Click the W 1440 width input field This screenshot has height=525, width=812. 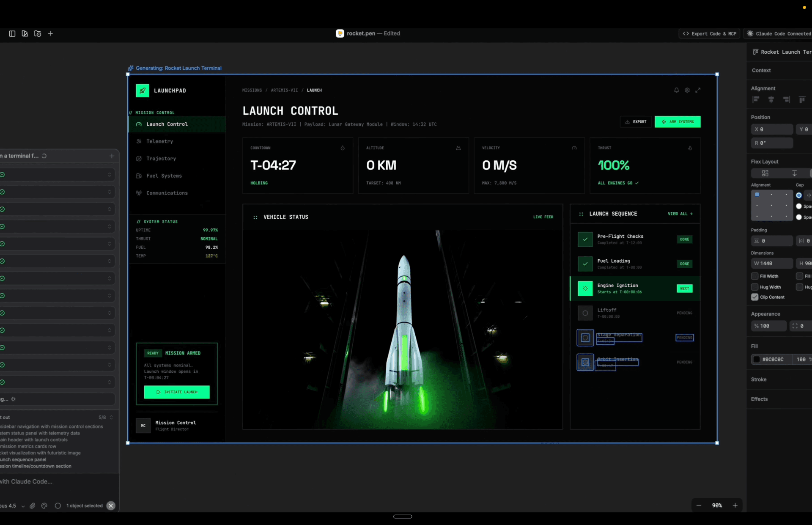tap(772, 263)
